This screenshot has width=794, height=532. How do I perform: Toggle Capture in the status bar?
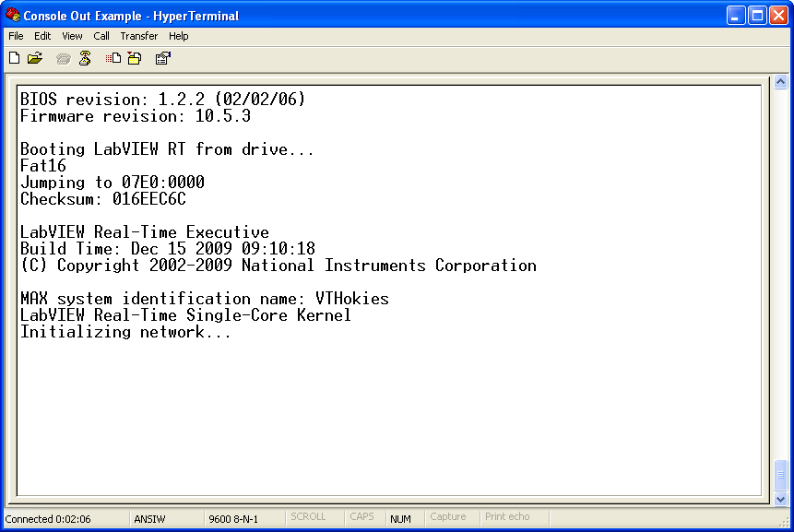click(x=448, y=517)
